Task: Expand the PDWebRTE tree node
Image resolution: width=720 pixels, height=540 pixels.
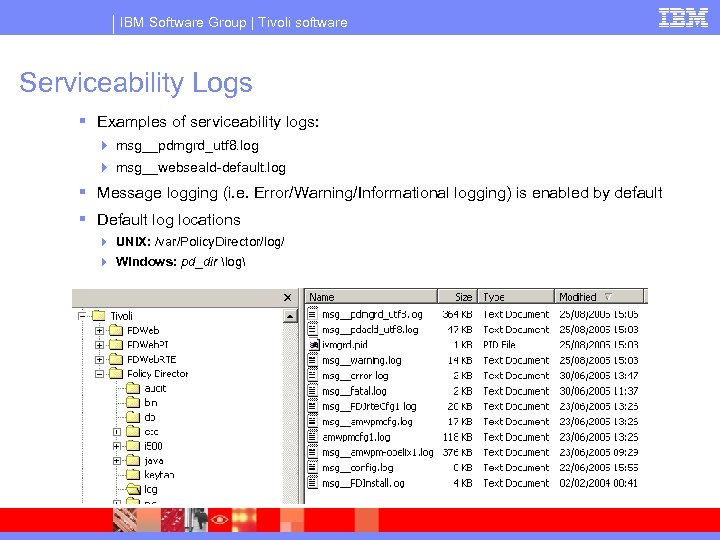Action: (99, 359)
